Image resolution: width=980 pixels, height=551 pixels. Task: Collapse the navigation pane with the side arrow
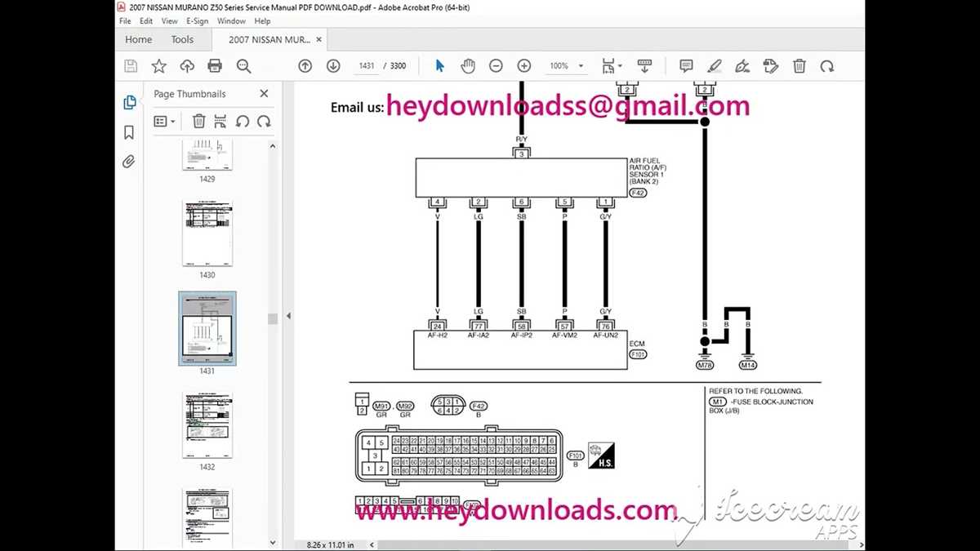tap(288, 316)
